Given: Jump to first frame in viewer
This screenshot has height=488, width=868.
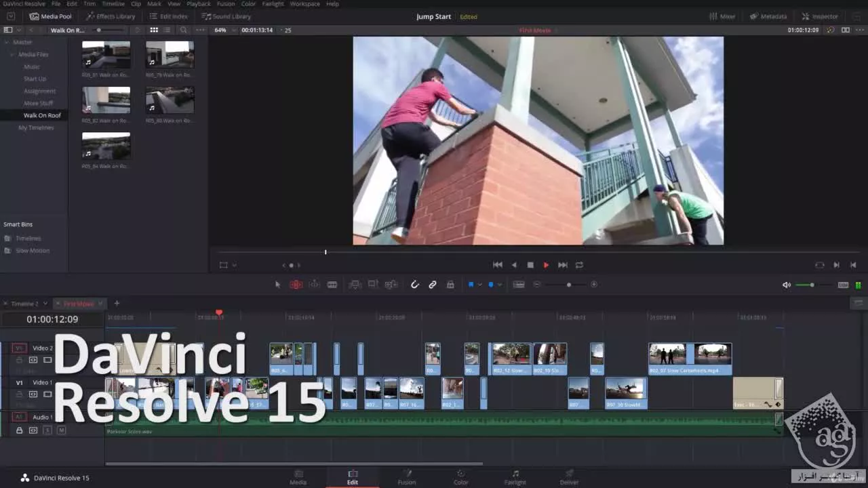Looking at the screenshot, I should [497, 265].
